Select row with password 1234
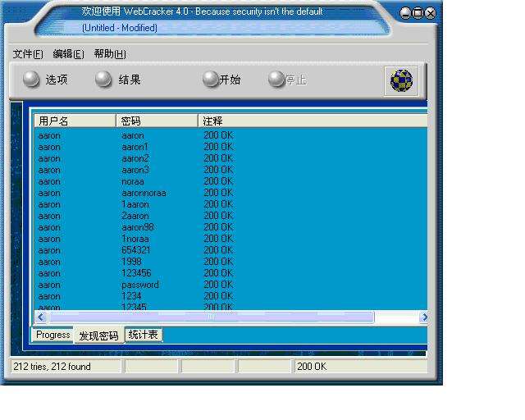 tap(231, 296)
